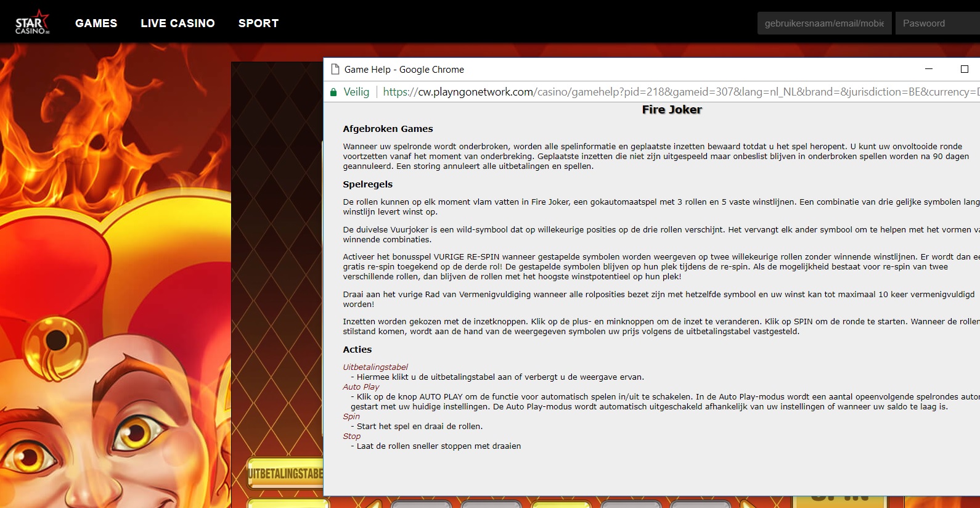Click the Veilig security label
The height and width of the screenshot is (508, 980).
pyautogui.click(x=356, y=92)
